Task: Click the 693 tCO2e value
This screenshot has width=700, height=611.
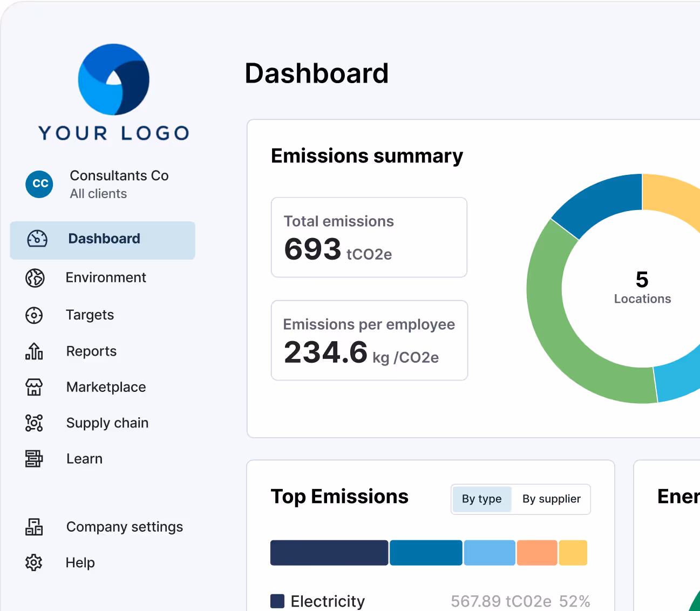Action: click(x=338, y=250)
